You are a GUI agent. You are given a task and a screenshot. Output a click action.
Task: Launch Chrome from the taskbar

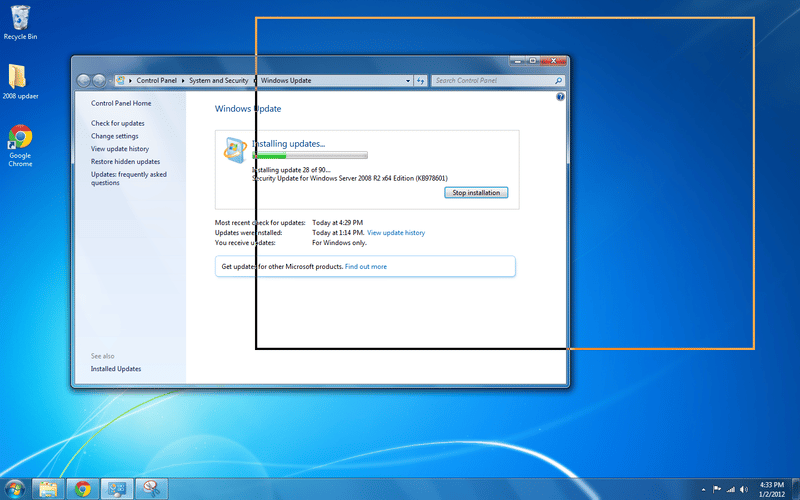[x=83, y=489]
